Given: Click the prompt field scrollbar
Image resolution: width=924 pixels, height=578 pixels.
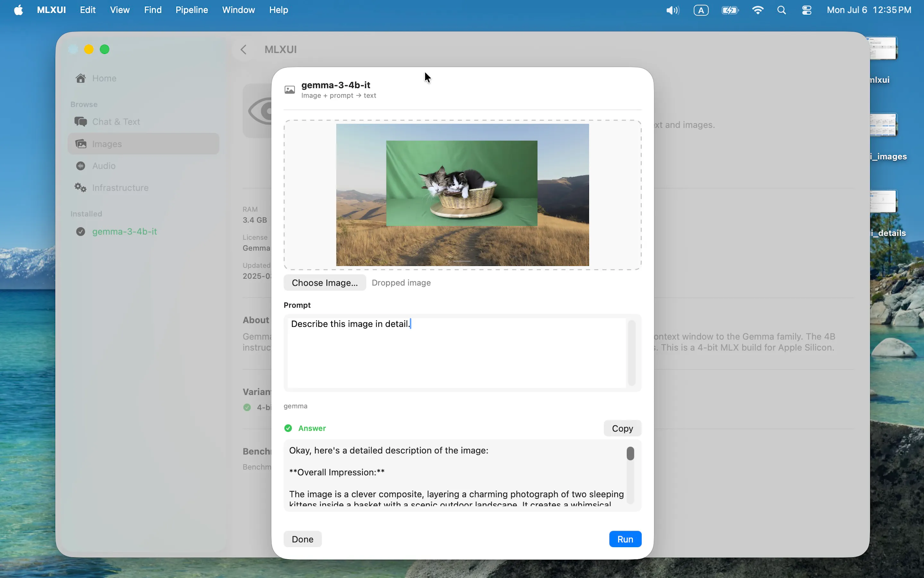Looking at the screenshot, I should click(x=632, y=353).
